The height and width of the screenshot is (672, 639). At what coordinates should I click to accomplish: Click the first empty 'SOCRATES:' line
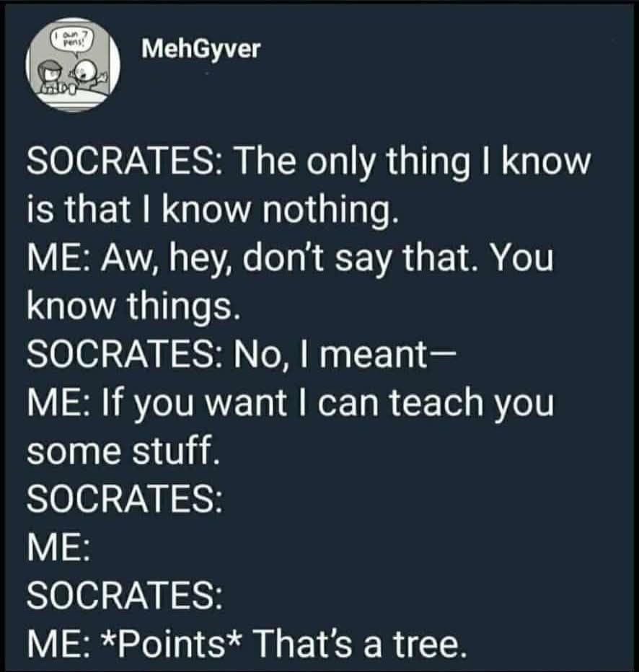pyautogui.click(x=125, y=500)
